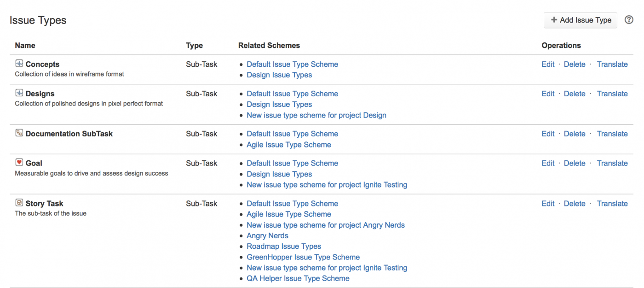Edit the Concepts issue type
The height and width of the screenshot is (288, 644).
[x=548, y=65]
